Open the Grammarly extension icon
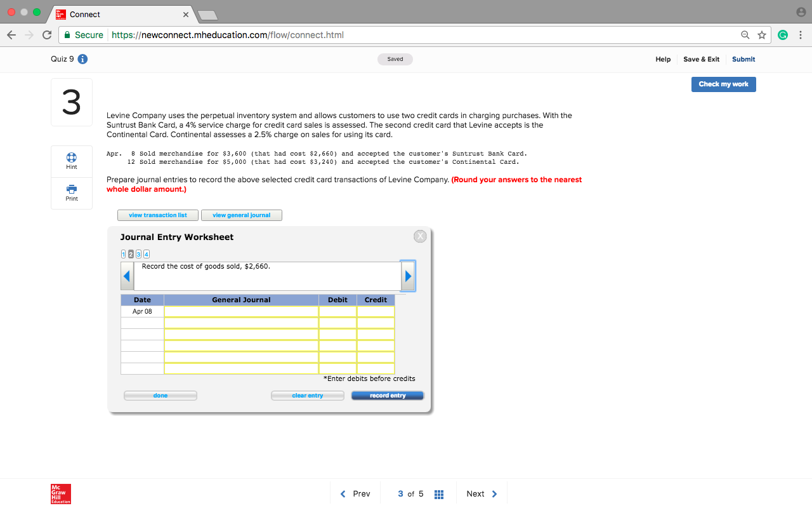Viewport: 812px width, 508px height. pos(782,35)
